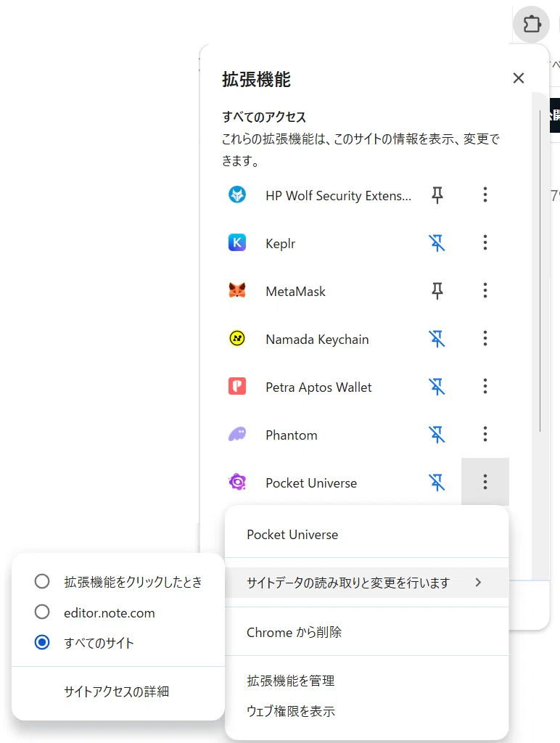
Task: Click the Petra Aptos Wallet name
Action: tap(318, 387)
